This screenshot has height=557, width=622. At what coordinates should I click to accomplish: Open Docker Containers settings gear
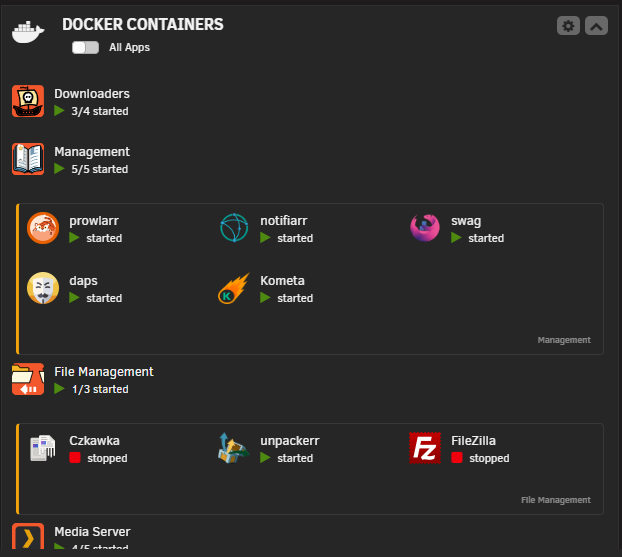[568, 26]
